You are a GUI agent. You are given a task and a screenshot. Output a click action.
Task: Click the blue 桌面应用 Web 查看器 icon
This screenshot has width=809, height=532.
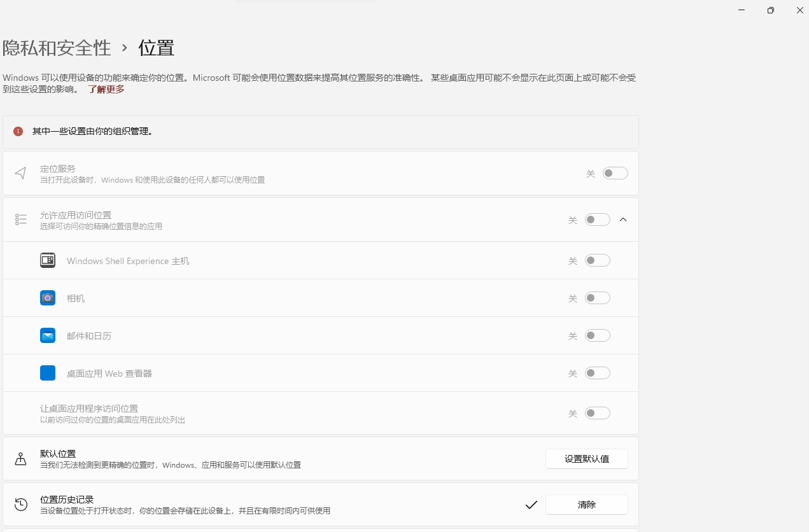point(48,373)
